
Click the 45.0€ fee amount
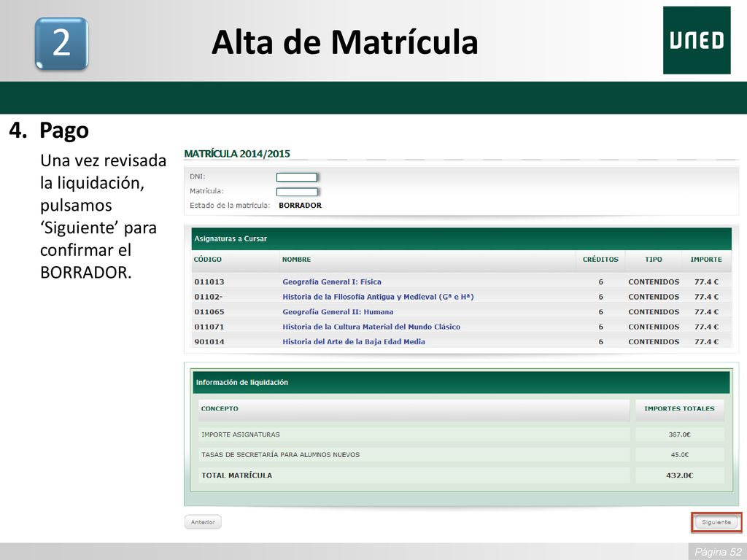pos(680,455)
